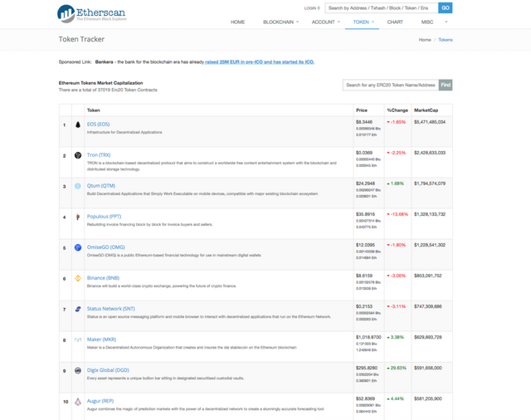Open the BLOCKCHAIN dropdown menu

point(280,22)
